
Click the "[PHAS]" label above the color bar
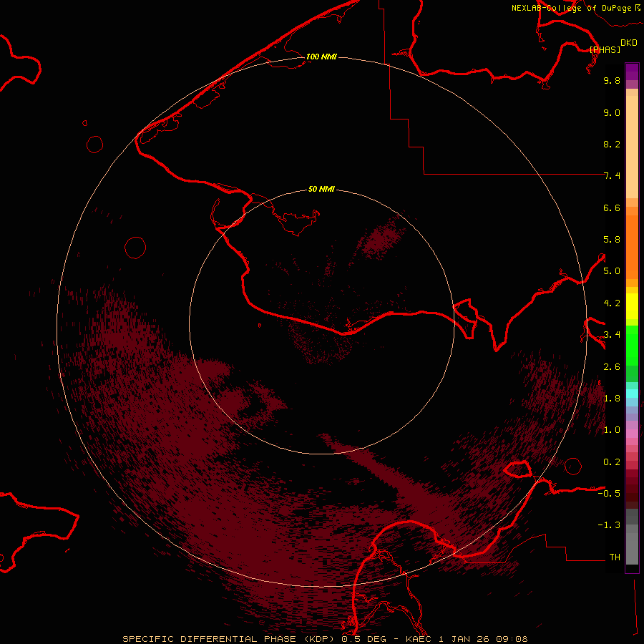coord(605,49)
